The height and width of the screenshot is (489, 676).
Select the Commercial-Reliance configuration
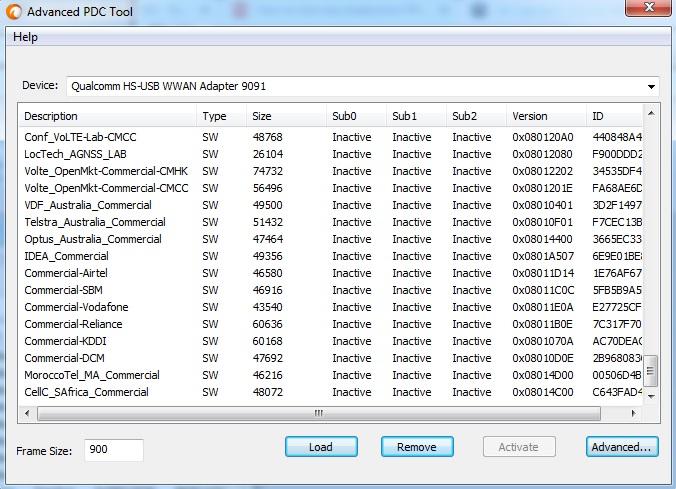pyautogui.click(x=73, y=324)
